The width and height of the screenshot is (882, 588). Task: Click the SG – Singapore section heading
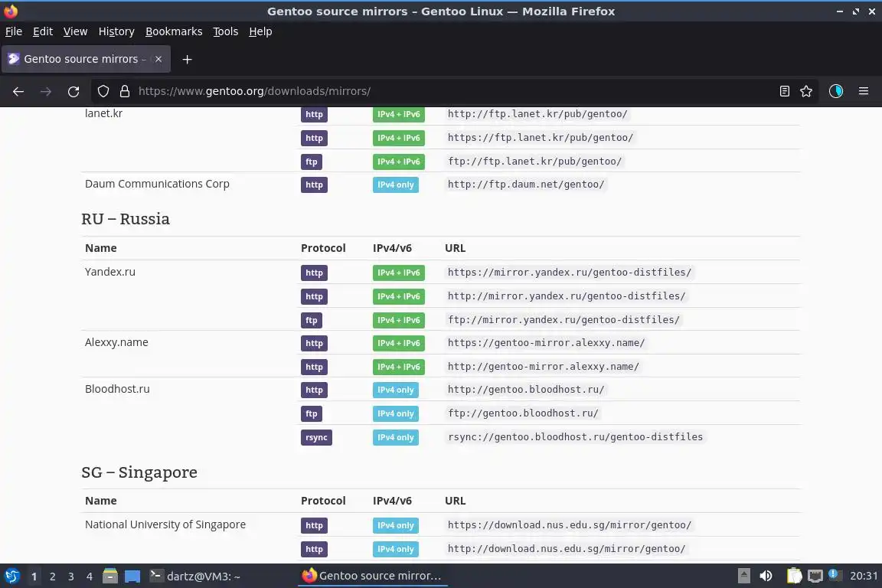coord(139,472)
